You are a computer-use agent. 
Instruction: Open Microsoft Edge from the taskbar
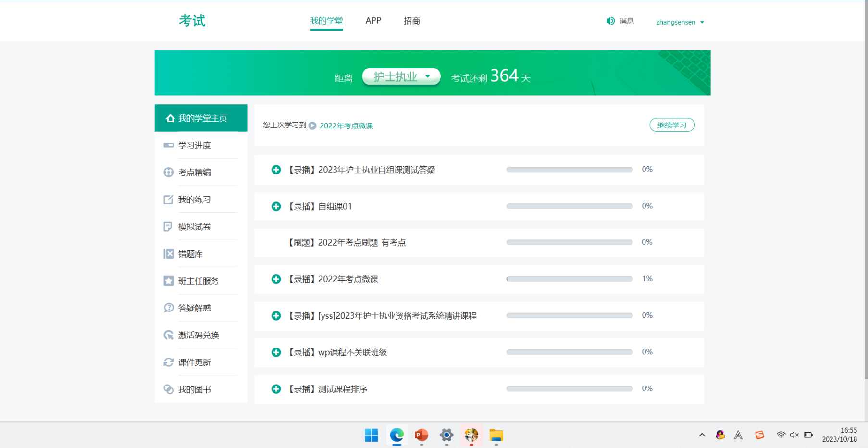(x=397, y=436)
